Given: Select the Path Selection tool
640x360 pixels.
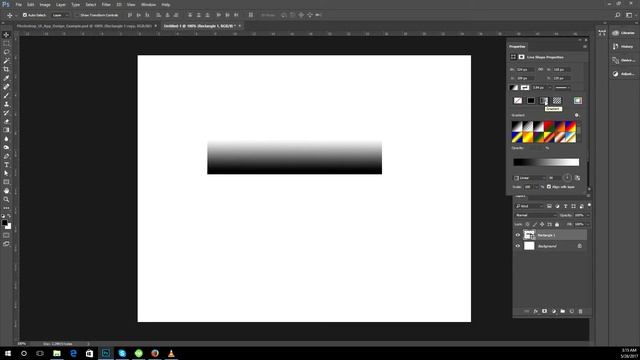Looking at the screenshot, I should click(6, 173).
